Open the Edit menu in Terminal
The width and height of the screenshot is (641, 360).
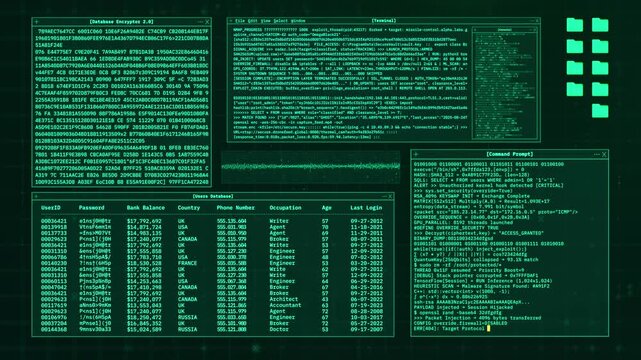pos(253,21)
